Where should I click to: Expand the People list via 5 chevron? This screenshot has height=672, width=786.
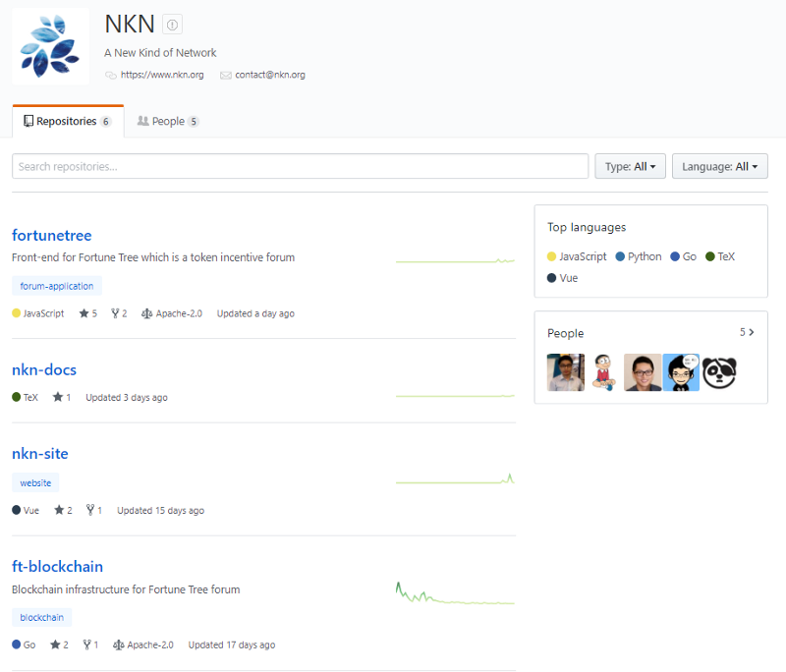click(747, 332)
